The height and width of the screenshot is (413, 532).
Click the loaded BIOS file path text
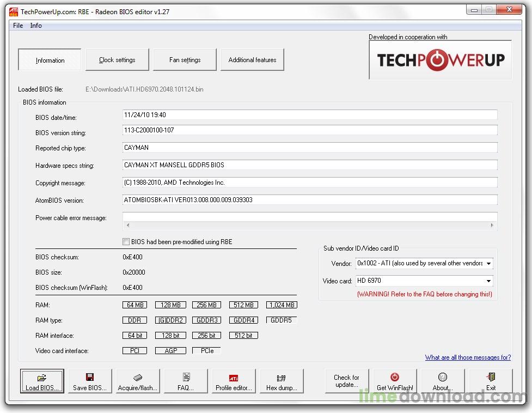point(144,89)
